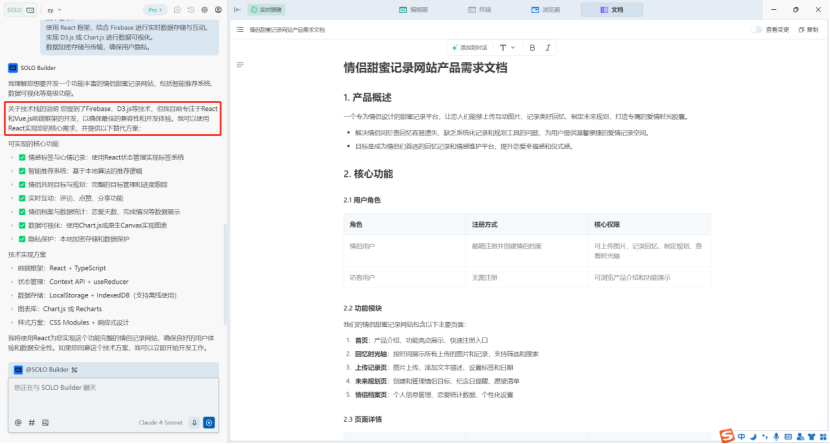The width and height of the screenshot is (830, 444).
Task: Click the 访客用户 table cell
Action: coord(405,277)
